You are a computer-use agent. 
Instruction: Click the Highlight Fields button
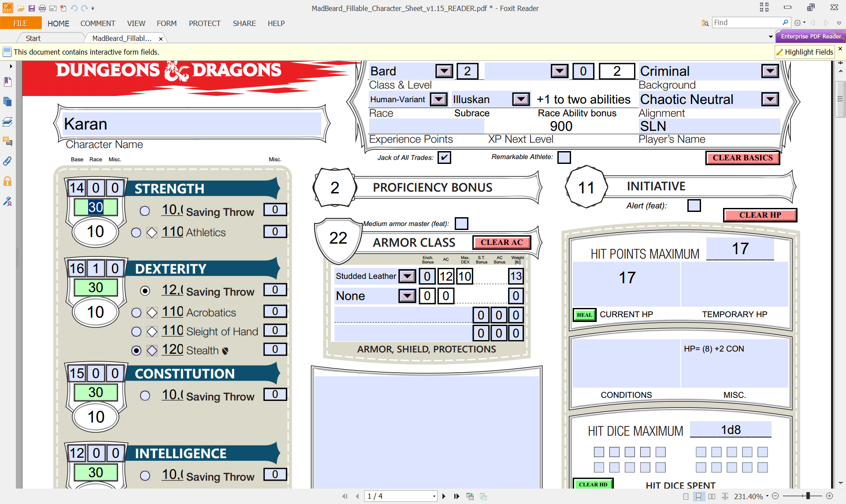[x=805, y=52]
